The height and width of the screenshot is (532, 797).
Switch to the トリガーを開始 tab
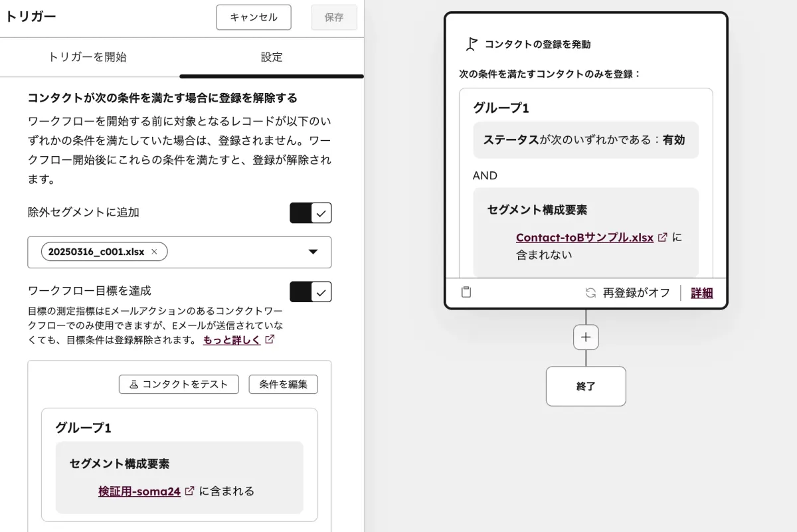pyautogui.click(x=87, y=58)
